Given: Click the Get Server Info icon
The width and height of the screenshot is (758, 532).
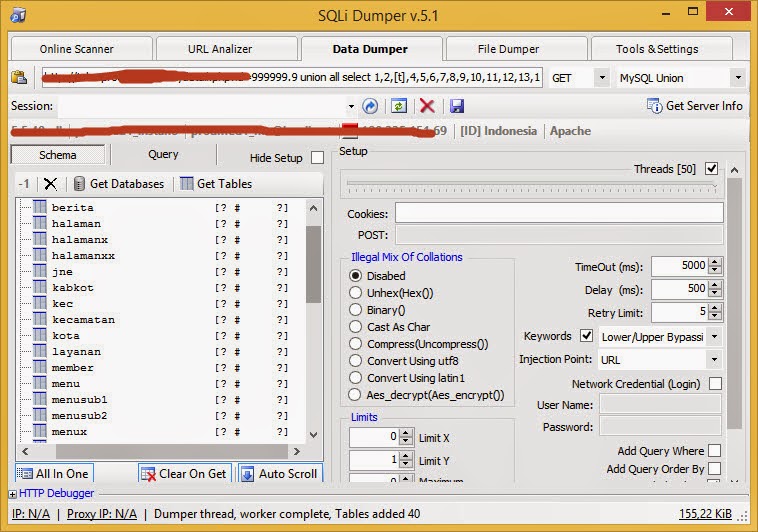Looking at the screenshot, I should pos(655,106).
